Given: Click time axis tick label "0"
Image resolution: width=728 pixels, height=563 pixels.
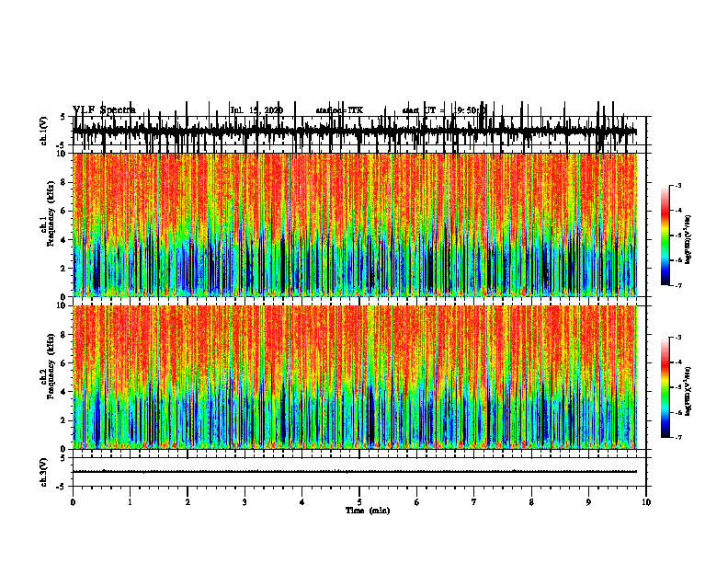Looking at the screenshot, I should 73,502.
